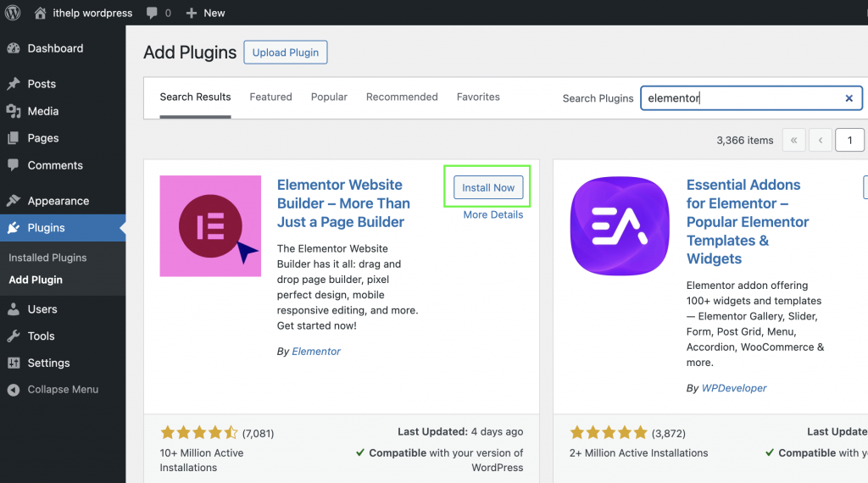The height and width of the screenshot is (483, 868).
Task: Click the 3,366 items count
Action: [744, 141]
